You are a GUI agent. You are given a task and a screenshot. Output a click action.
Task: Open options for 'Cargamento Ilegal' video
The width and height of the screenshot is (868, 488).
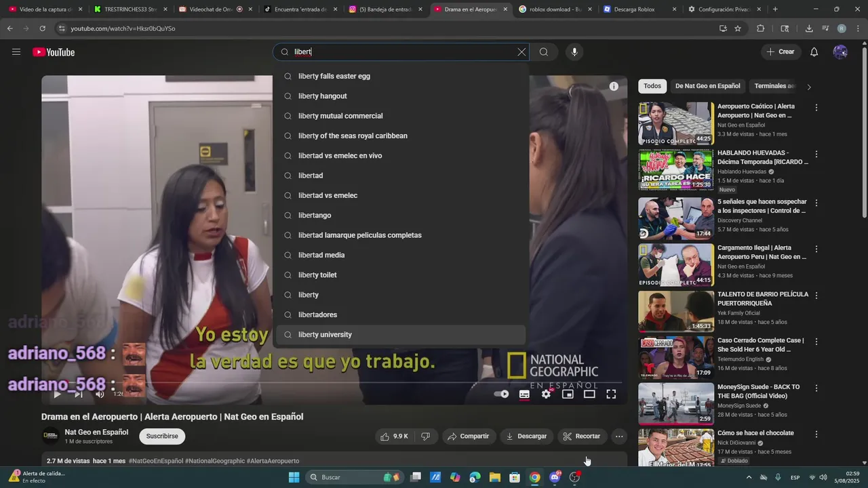[816, 249]
